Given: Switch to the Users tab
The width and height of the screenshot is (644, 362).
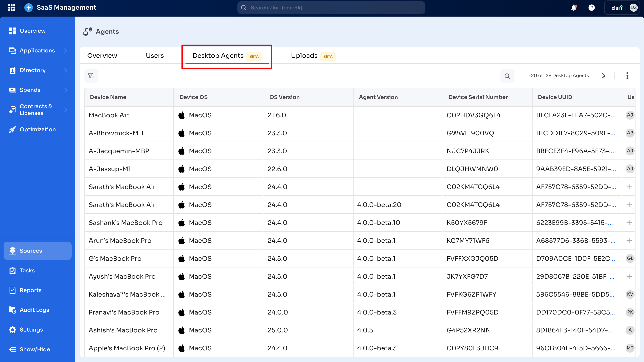Looking at the screenshot, I should [155, 56].
